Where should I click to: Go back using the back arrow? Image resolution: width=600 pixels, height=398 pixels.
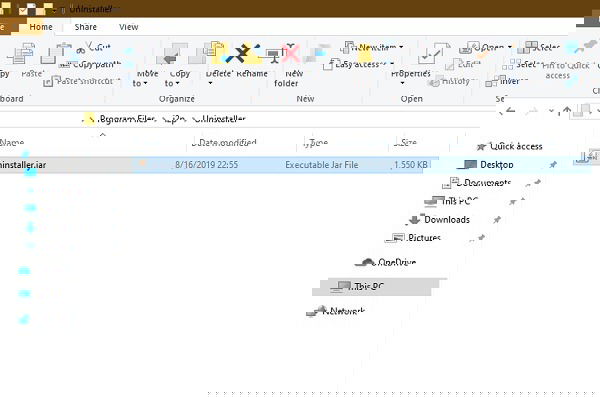click(509, 111)
